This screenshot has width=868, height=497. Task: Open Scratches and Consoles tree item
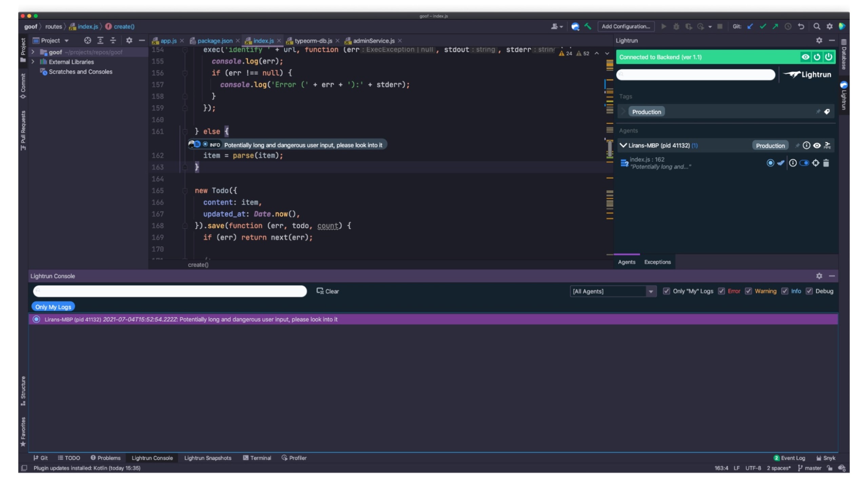(80, 72)
